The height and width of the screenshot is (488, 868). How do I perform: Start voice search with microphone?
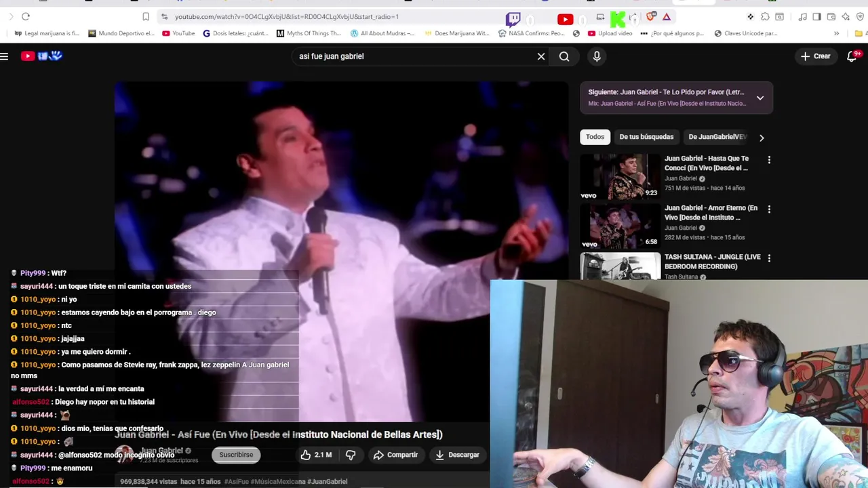coord(597,56)
